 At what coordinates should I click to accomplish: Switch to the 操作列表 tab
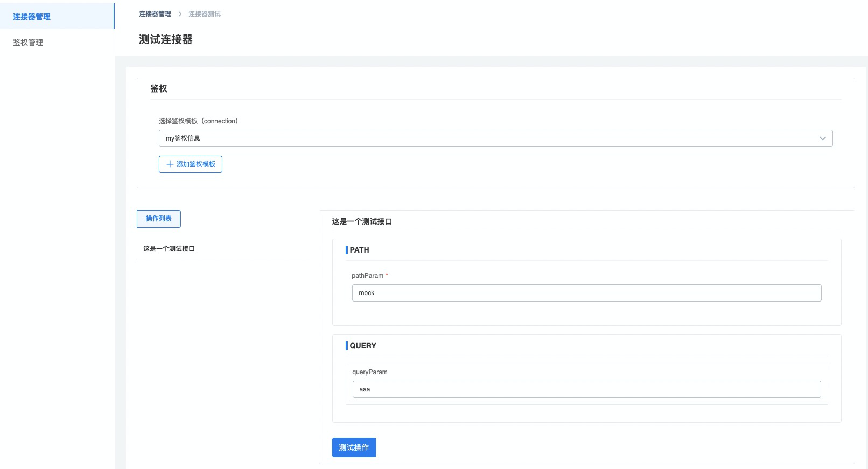point(159,219)
